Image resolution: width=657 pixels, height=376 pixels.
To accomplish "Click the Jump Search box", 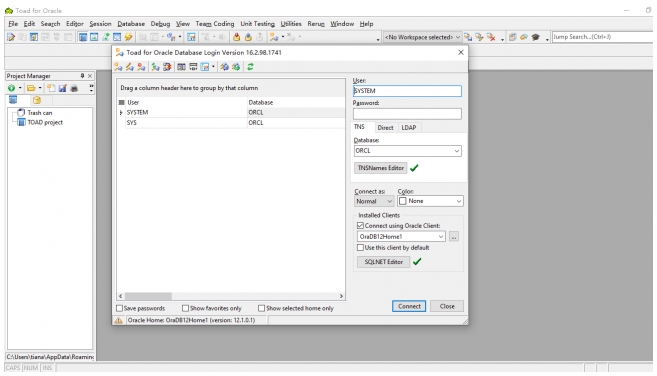I will [x=602, y=37].
